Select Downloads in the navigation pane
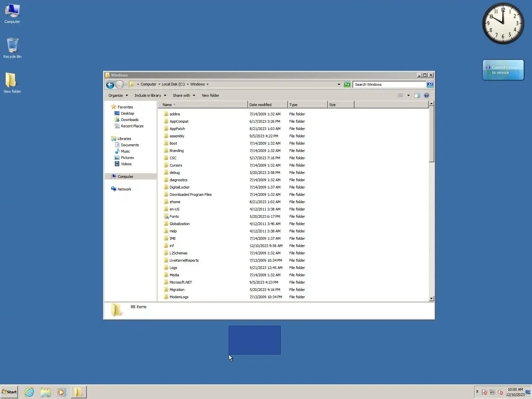 point(130,120)
